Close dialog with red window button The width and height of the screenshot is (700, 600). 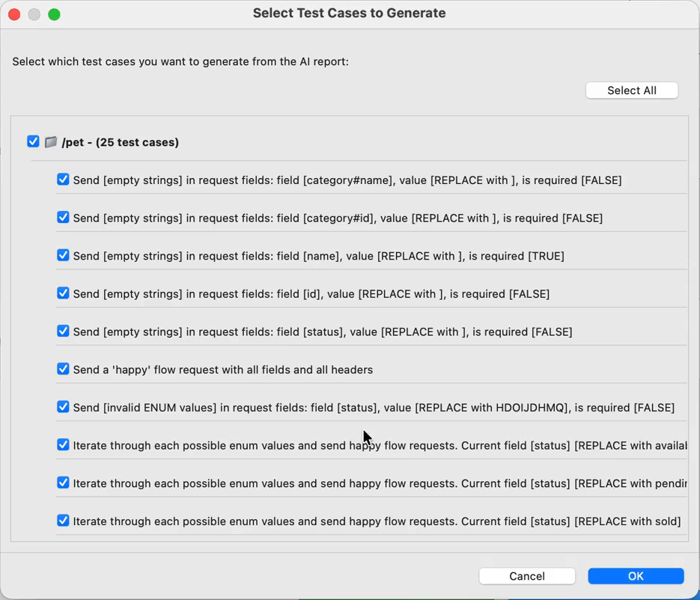tap(14, 14)
